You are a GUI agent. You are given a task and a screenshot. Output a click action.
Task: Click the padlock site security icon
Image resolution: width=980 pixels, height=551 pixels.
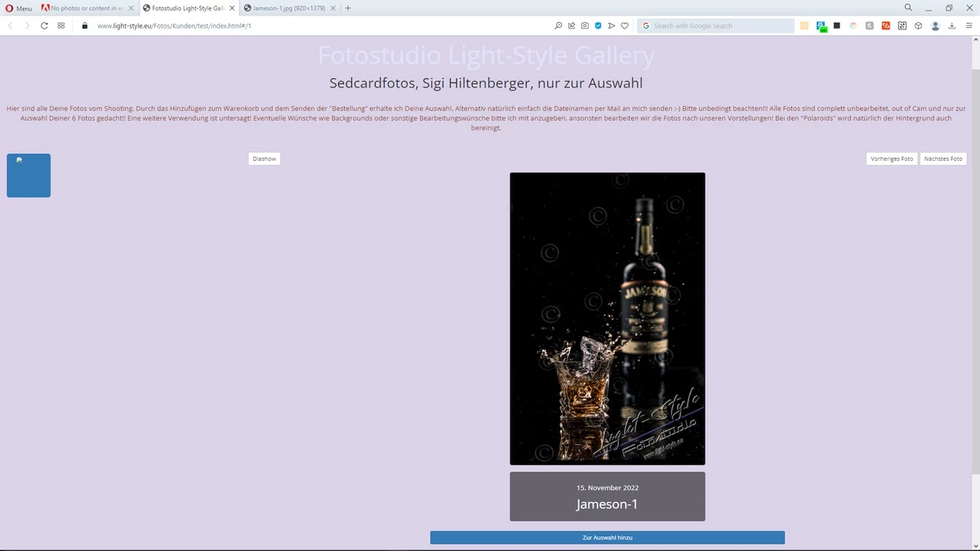[x=84, y=25]
